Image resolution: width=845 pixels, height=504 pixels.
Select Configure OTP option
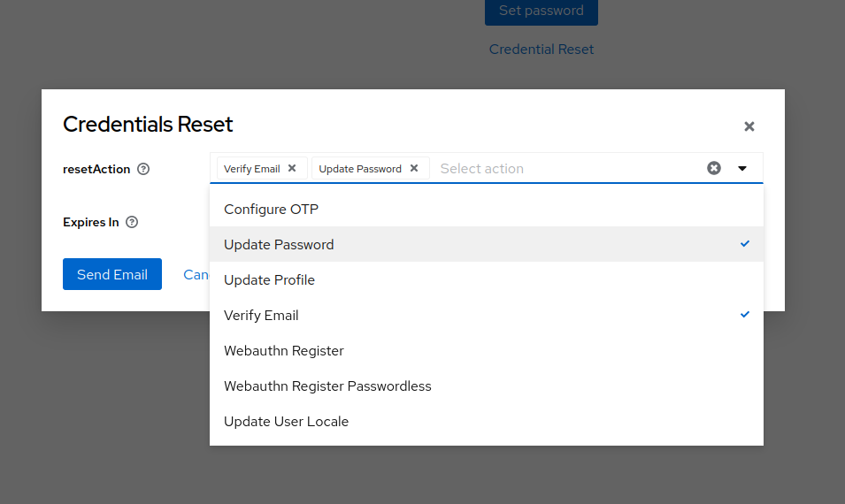[x=271, y=210]
